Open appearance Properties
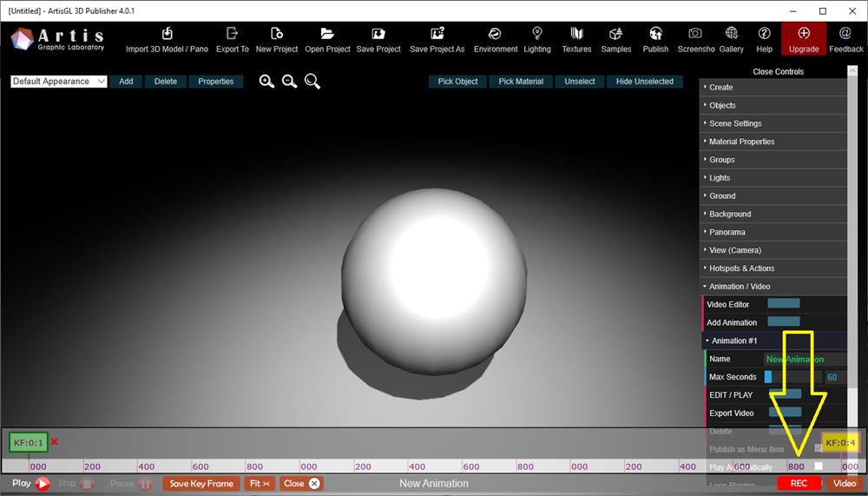Viewport: 868px width, 496px height. pyautogui.click(x=216, y=82)
